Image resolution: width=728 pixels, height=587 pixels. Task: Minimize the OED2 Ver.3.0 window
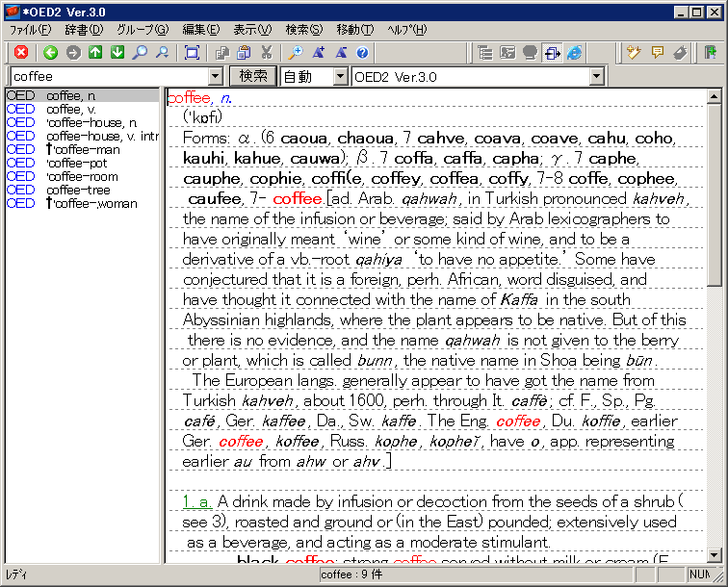click(x=681, y=13)
